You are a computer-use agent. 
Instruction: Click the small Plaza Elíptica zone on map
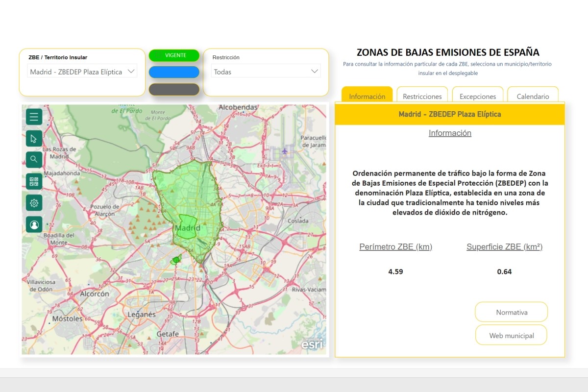(x=175, y=260)
